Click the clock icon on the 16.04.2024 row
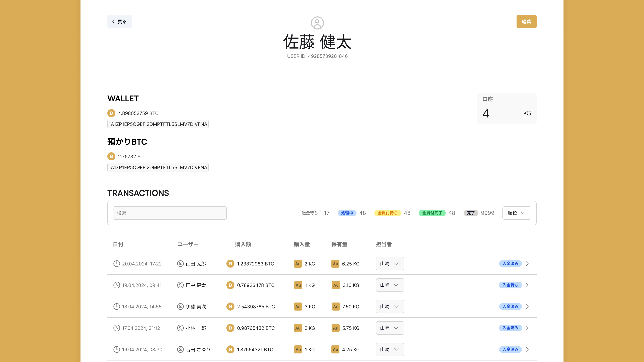This screenshot has height=362, width=644. (x=117, y=349)
